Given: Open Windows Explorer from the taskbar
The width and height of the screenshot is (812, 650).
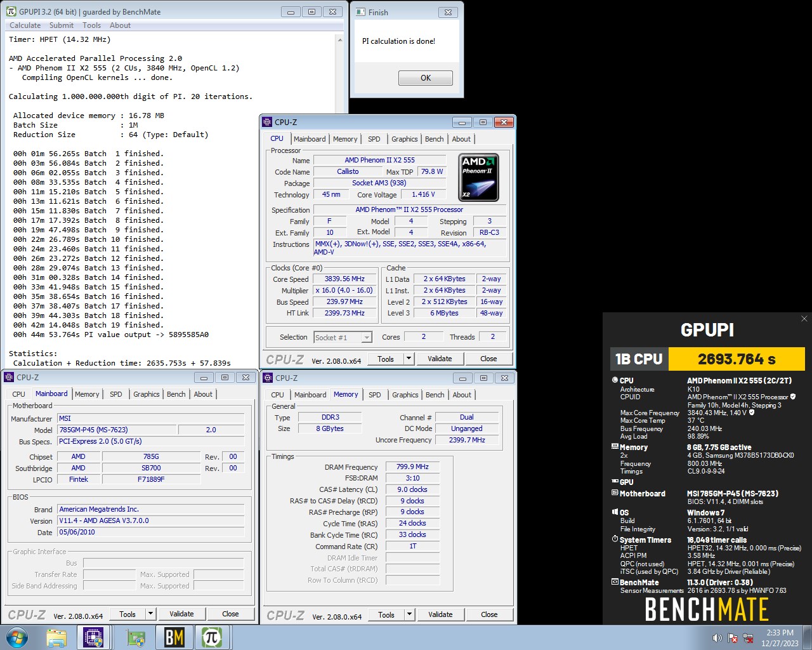Looking at the screenshot, I should [56, 637].
